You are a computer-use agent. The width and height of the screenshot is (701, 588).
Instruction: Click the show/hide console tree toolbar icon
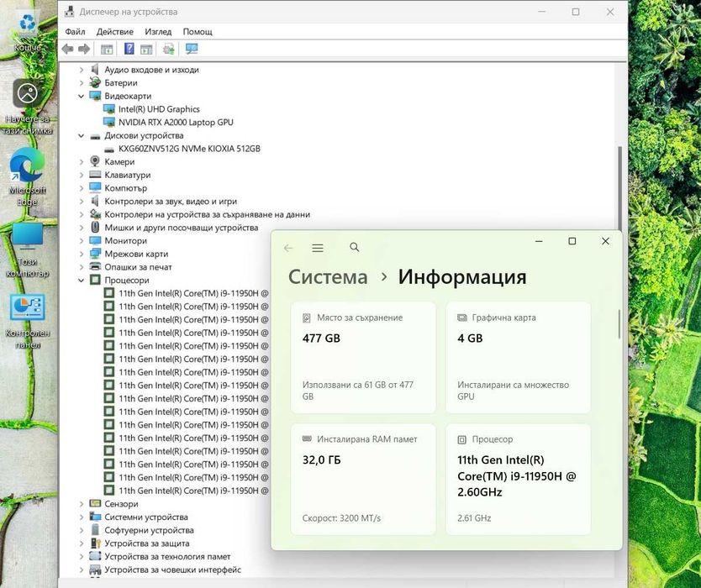107,50
